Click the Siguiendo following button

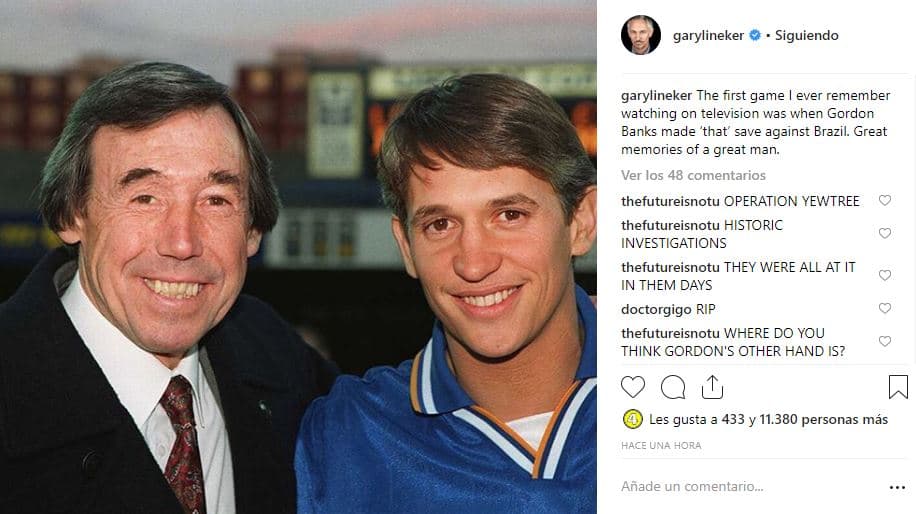pos(807,35)
